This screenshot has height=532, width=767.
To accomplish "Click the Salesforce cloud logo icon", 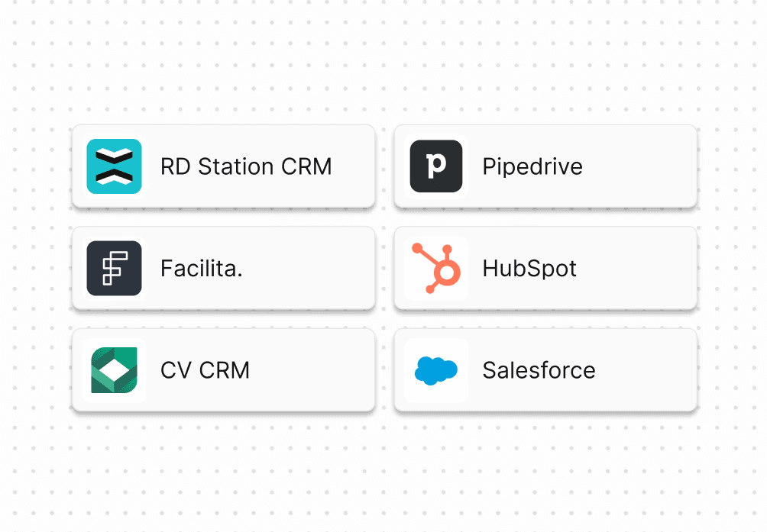I will pos(436,371).
